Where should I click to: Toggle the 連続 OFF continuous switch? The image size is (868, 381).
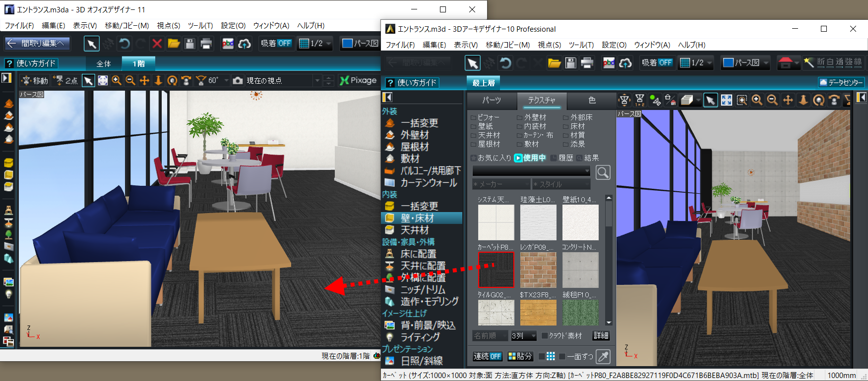point(487,356)
